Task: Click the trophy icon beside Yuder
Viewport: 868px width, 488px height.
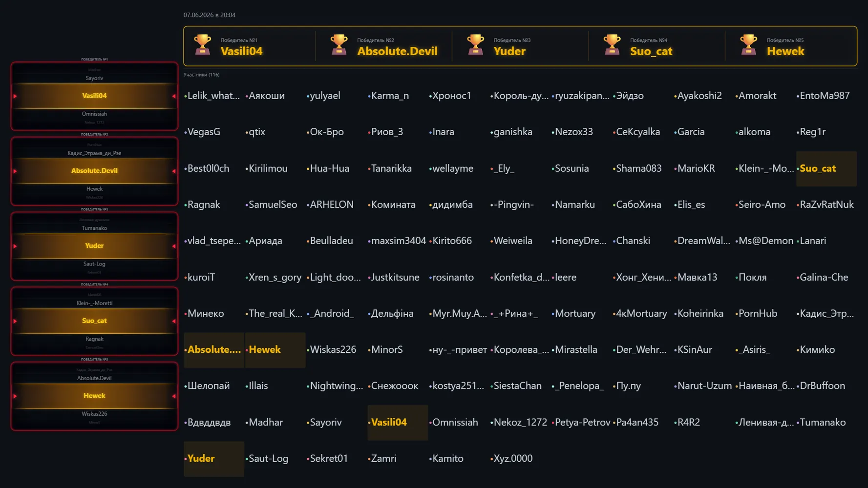Action: point(476,45)
